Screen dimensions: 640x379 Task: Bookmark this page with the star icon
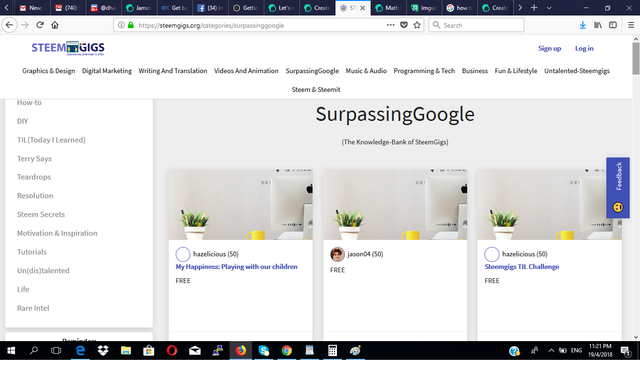[x=417, y=25]
